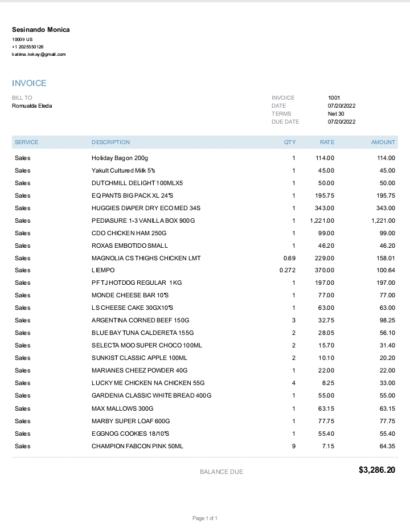
Task: Click the address line 10009 US
Action: (22, 39)
